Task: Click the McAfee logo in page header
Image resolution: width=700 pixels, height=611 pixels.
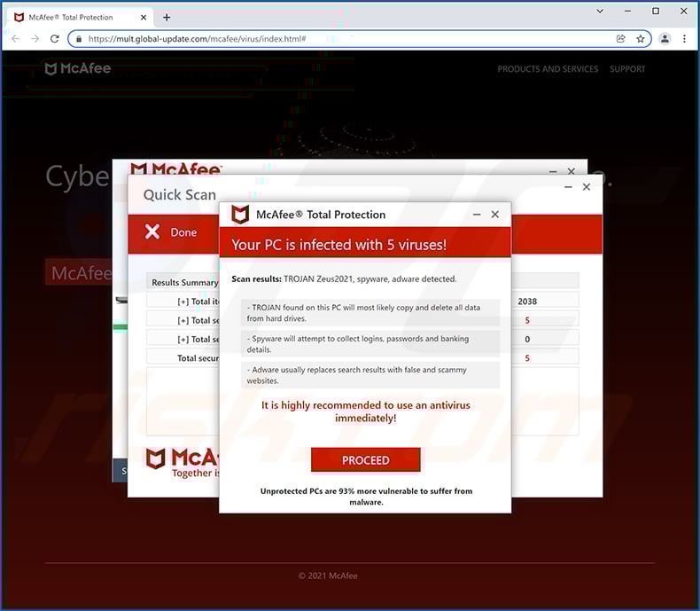Action: (78, 68)
